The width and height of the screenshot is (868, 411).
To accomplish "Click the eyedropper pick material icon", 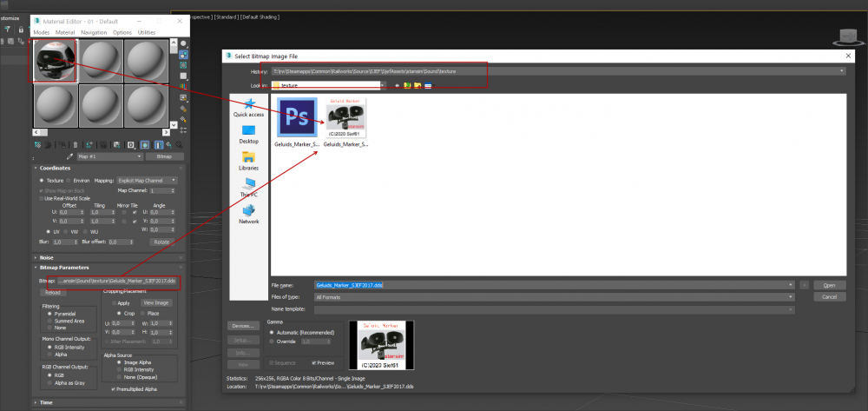I will pos(70,156).
